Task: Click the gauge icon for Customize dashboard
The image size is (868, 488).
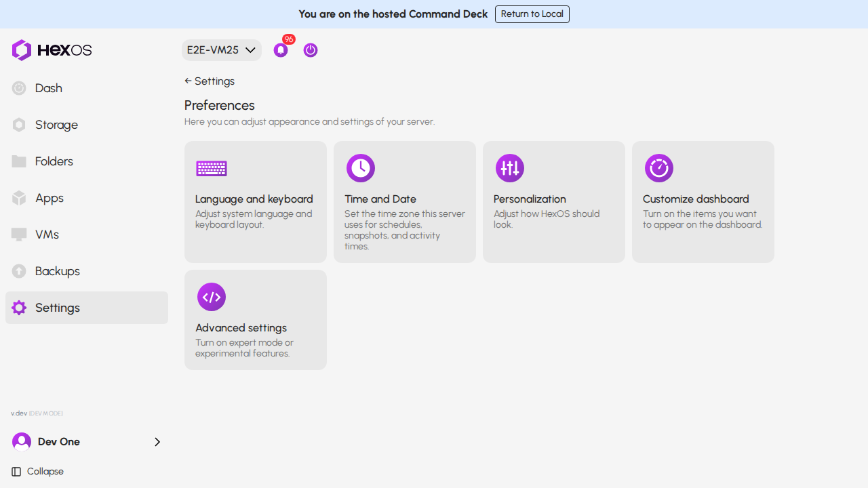Action: click(659, 168)
